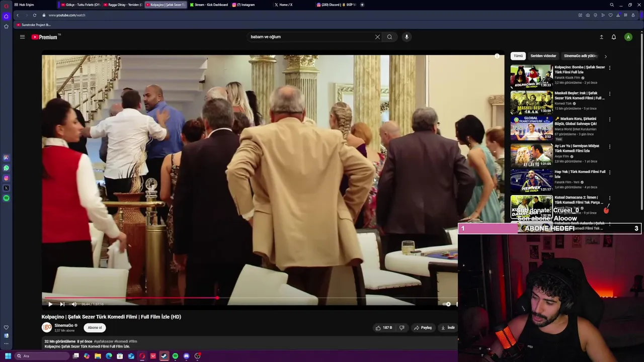The height and width of the screenshot is (362, 644).
Task: Like the video showing 187 B
Action: (383, 328)
